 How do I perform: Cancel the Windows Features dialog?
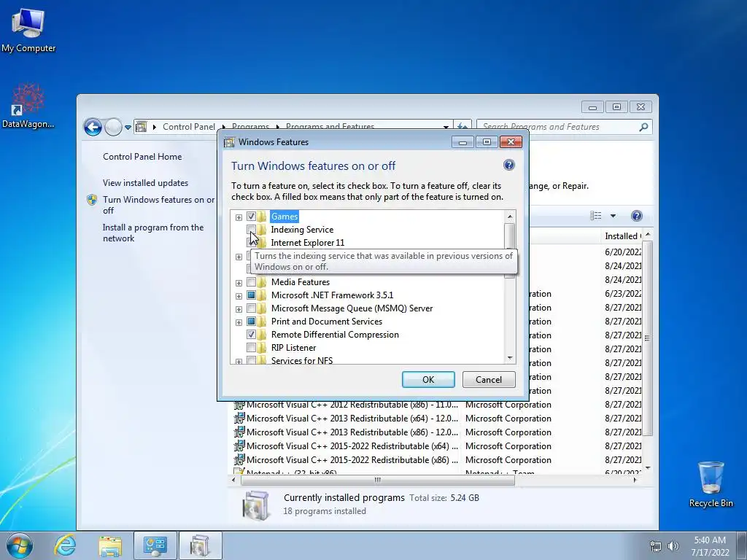pos(489,379)
